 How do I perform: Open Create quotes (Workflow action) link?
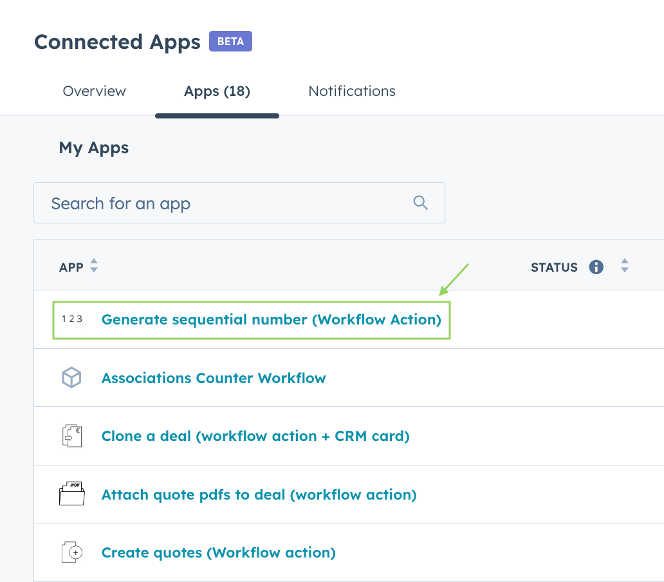(x=218, y=552)
